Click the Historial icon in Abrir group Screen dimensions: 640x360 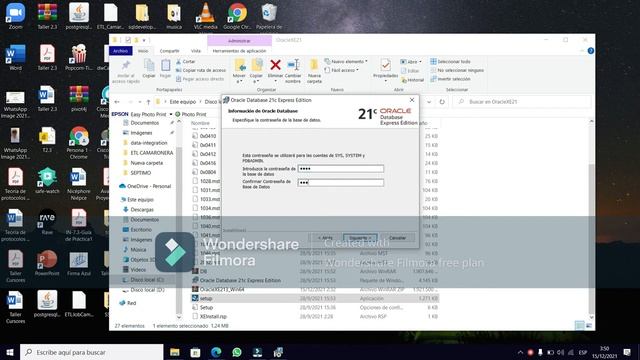tap(413, 80)
